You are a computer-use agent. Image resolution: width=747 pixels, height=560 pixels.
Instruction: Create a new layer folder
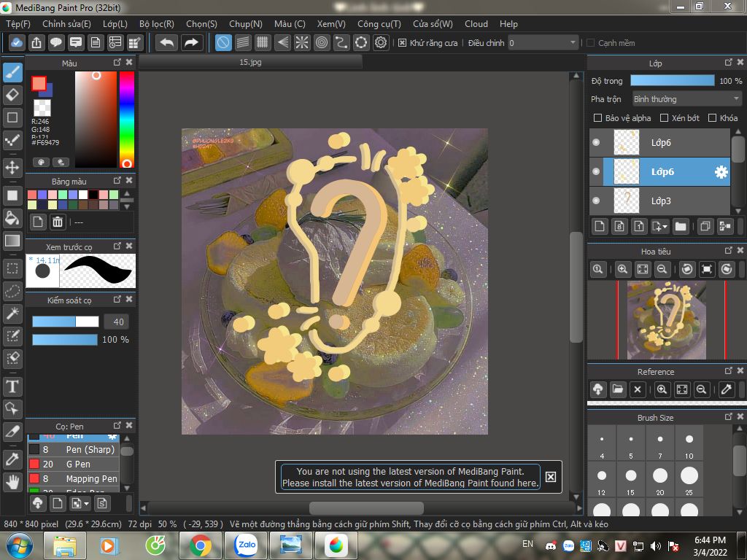point(681,227)
